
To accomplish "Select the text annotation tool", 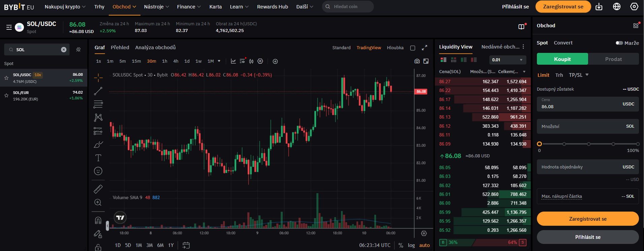I will tap(98, 158).
